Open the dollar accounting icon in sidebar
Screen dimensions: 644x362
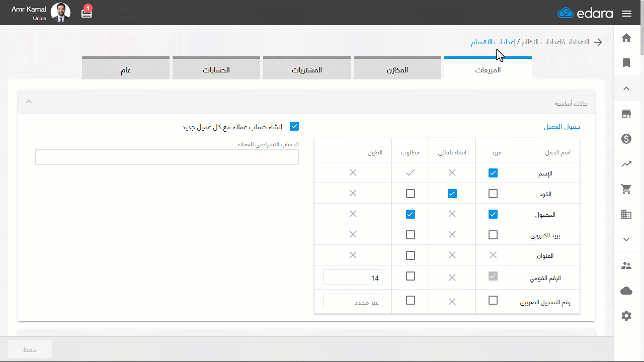[x=626, y=139]
